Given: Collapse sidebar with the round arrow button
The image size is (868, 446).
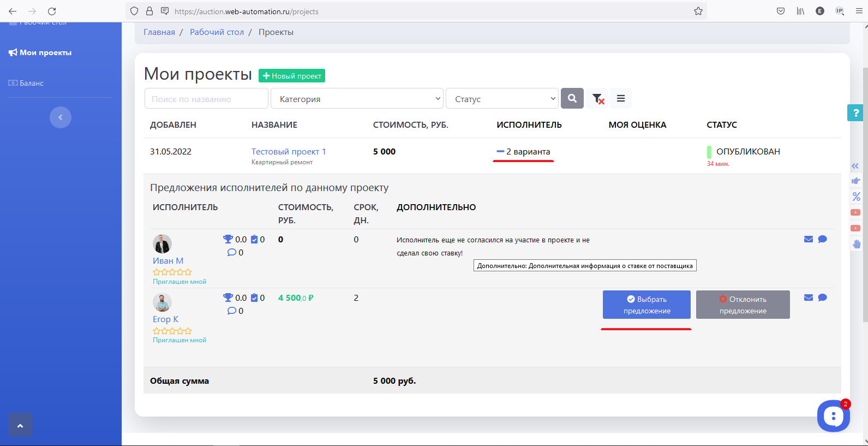Looking at the screenshot, I should [x=61, y=117].
